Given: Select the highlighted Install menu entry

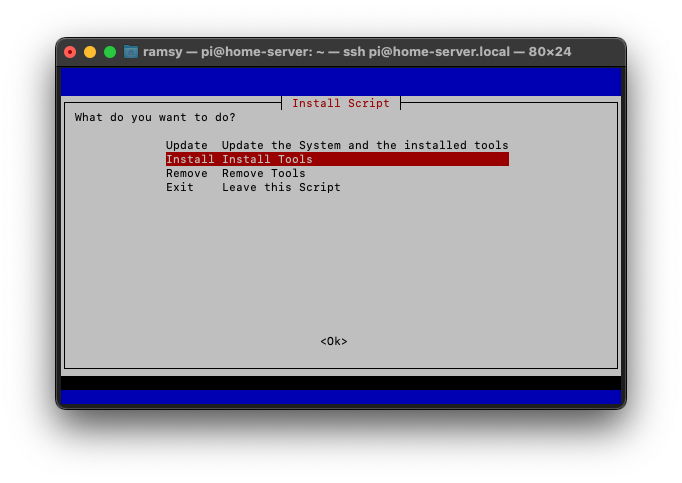Looking at the screenshot, I should tap(187, 159).
